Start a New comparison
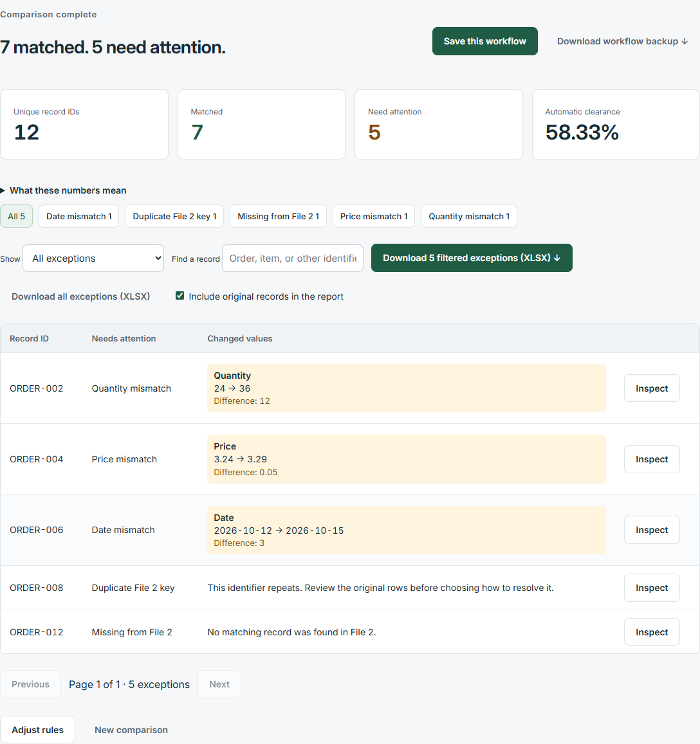The image size is (700, 744). tap(131, 730)
